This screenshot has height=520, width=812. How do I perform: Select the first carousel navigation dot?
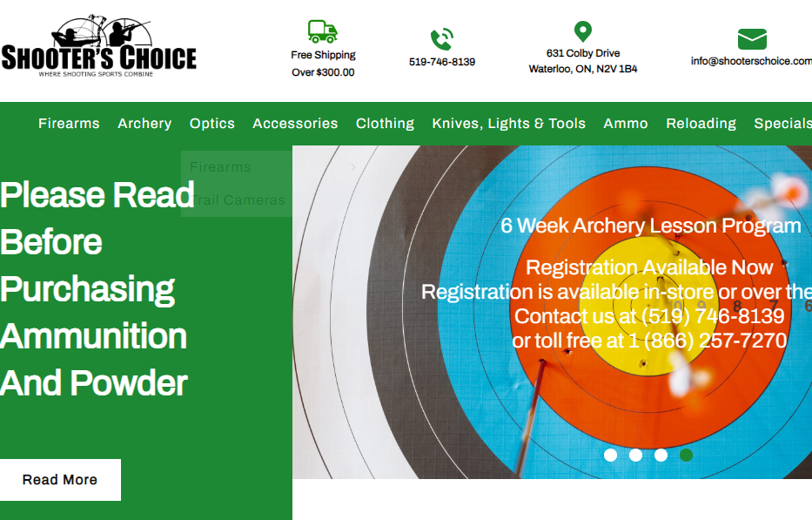610,455
